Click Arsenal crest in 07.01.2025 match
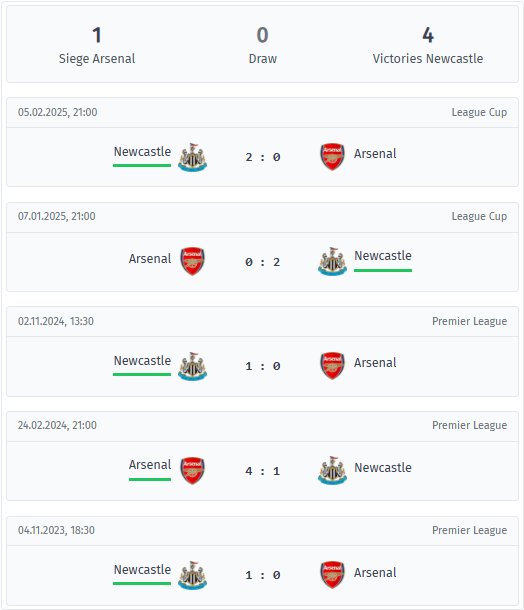The height and width of the screenshot is (610, 524). click(193, 261)
